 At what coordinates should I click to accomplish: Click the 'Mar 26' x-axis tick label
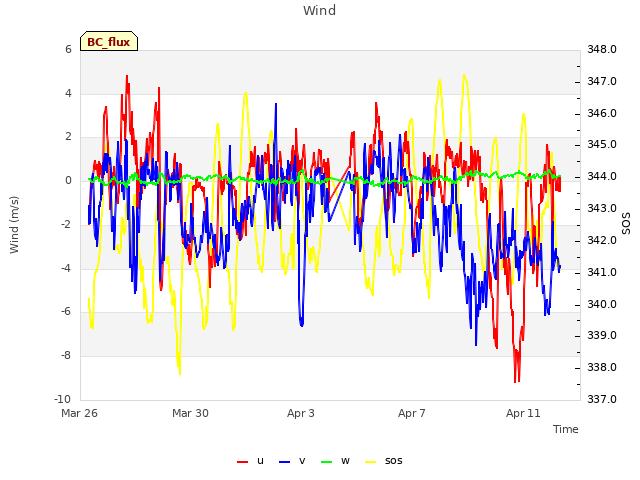[80, 413]
